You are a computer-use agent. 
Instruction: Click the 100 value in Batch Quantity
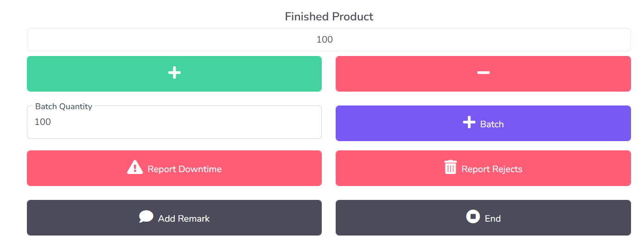coord(43,122)
